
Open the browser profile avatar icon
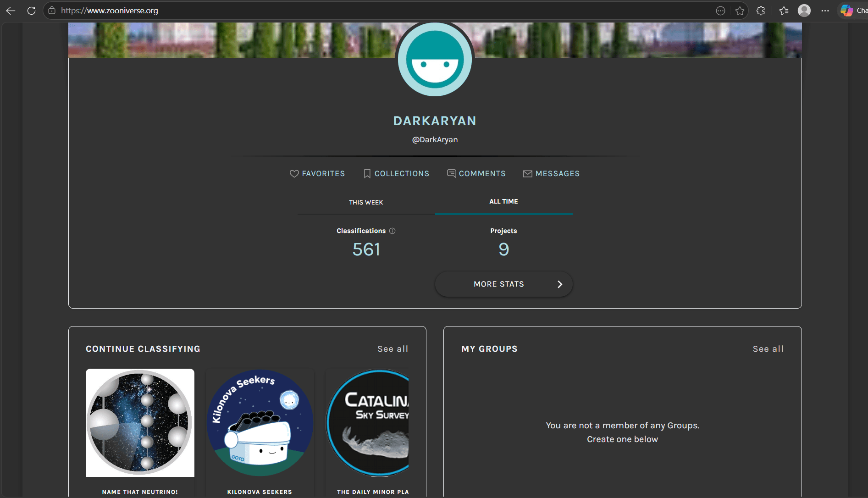tap(804, 11)
